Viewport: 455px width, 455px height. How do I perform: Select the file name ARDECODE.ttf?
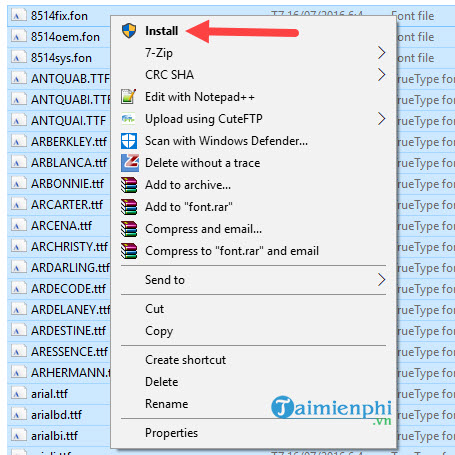click(68, 289)
